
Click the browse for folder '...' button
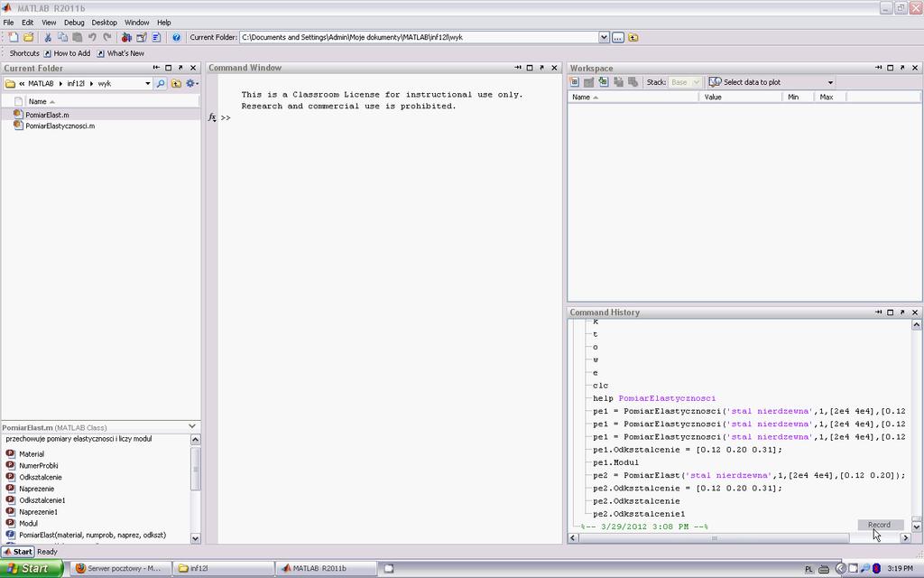(617, 37)
